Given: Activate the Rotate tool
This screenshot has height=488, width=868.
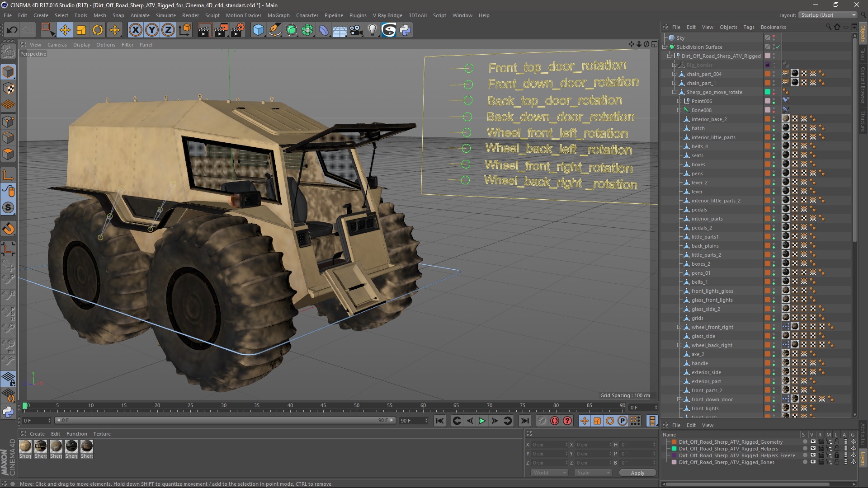Looking at the screenshot, I should (98, 30).
